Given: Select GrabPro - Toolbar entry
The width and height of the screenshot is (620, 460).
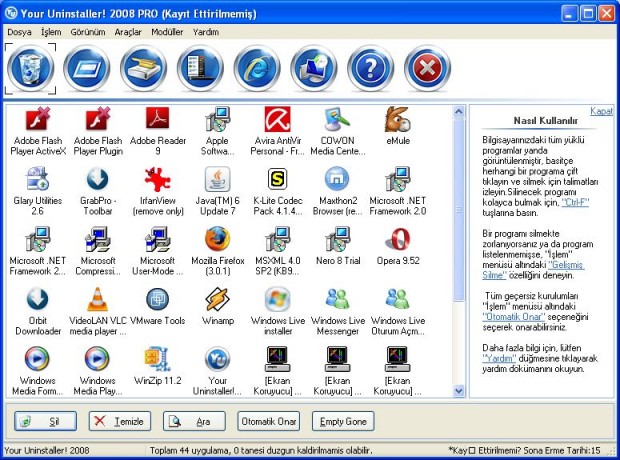Looking at the screenshot, I should tap(98, 191).
